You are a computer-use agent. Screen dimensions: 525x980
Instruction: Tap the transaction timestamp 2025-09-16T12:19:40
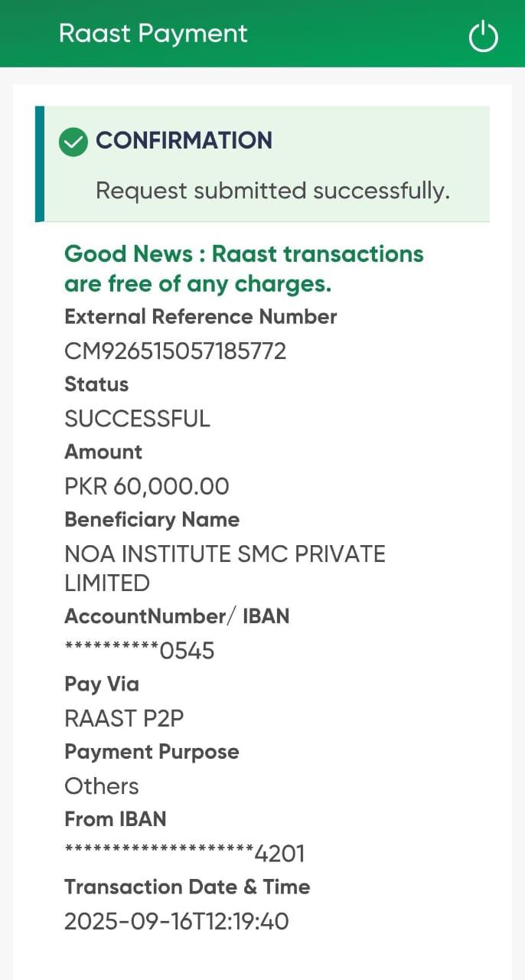click(177, 921)
